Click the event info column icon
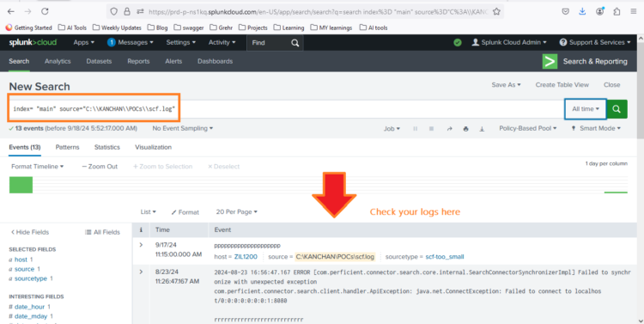The width and height of the screenshot is (644, 324). (x=141, y=229)
